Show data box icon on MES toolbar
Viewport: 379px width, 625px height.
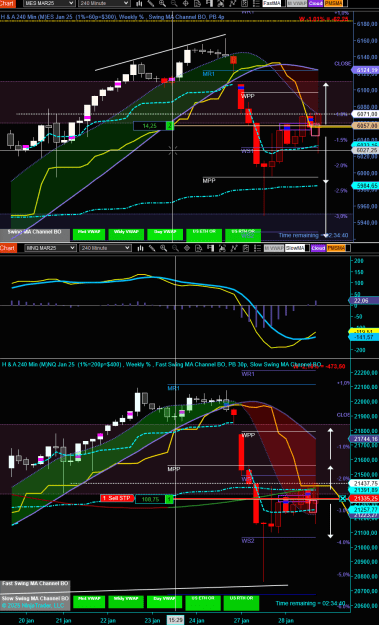[197, 3]
